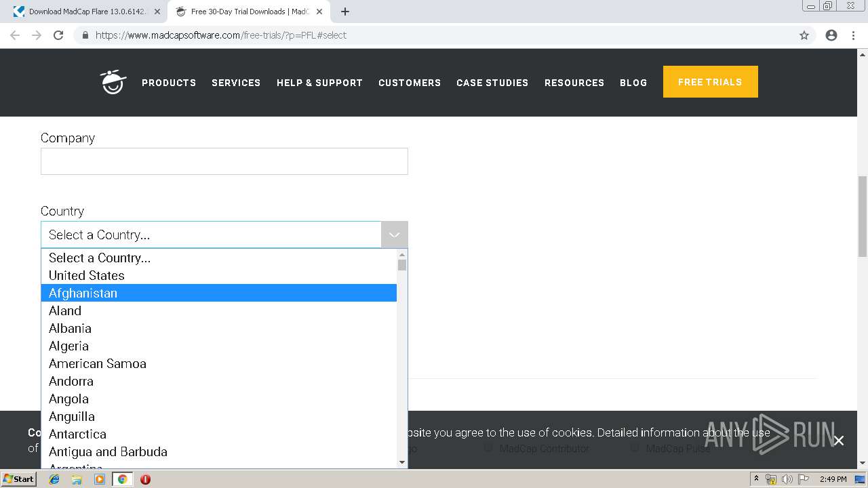
Task: Choose United States from country list
Action: coord(219,275)
